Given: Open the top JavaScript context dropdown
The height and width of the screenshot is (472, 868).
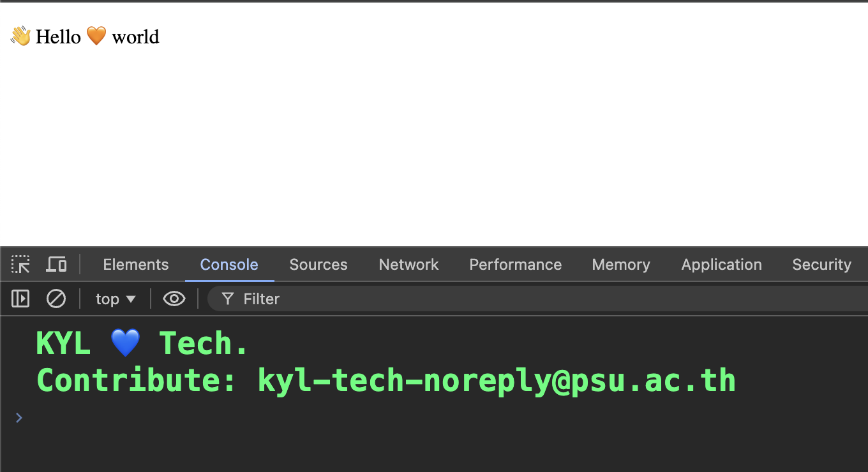Looking at the screenshot, I should click(x=116, y=299).
